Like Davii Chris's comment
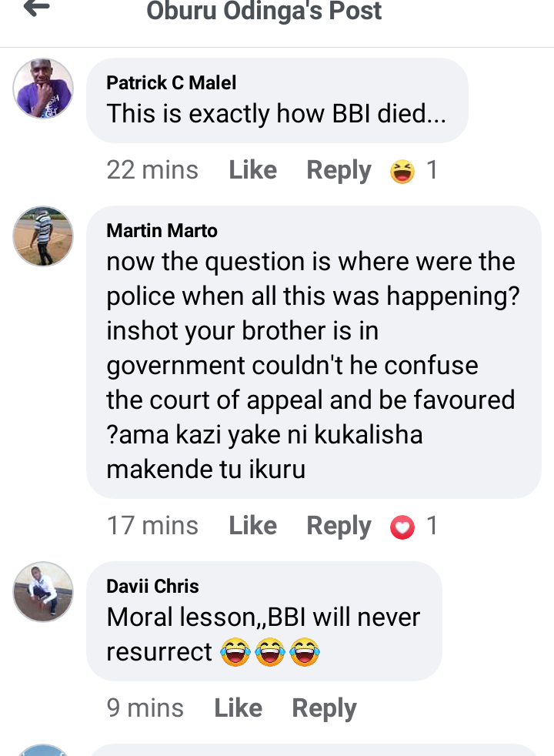554x756 pixels. pos(238,708)
